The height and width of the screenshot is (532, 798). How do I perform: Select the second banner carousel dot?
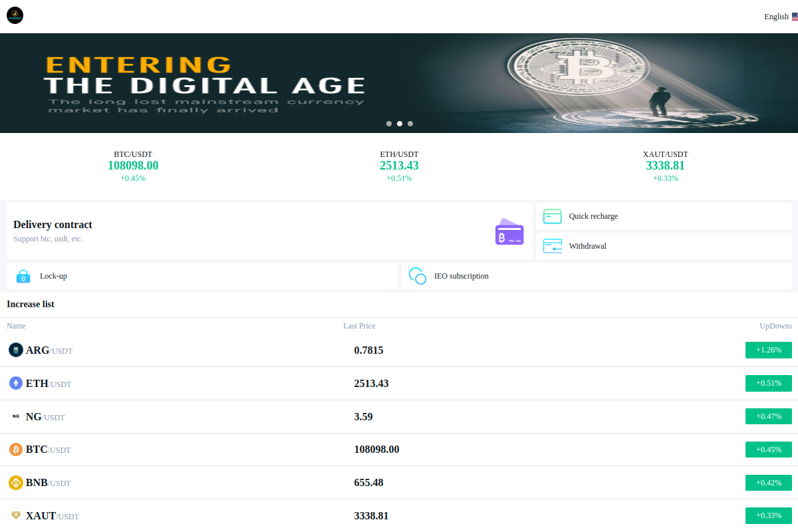click(x=400, y=124)
